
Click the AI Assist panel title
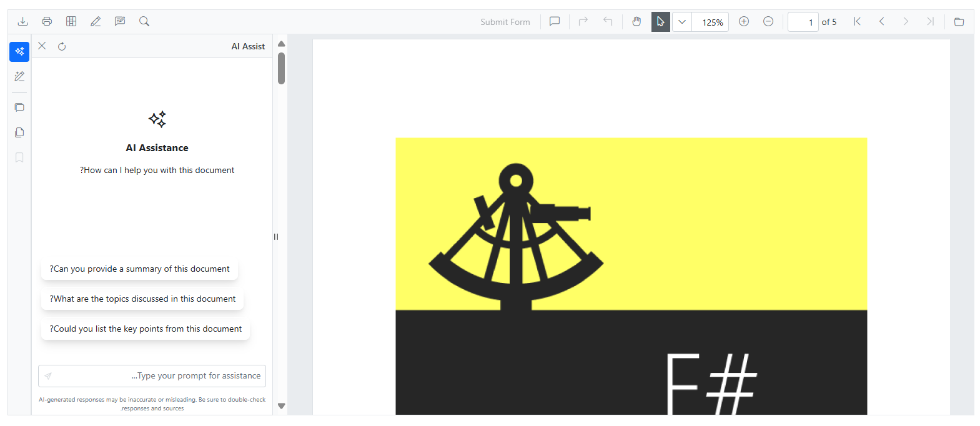coord(248,46)
